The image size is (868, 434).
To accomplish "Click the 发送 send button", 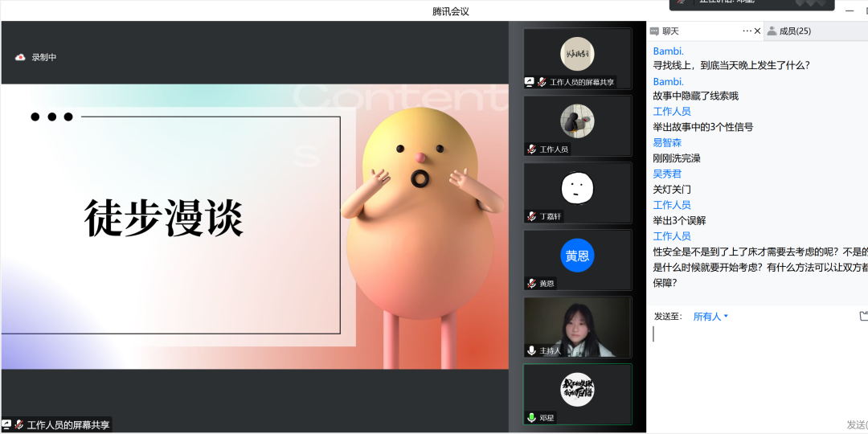I will click(857, 424).
